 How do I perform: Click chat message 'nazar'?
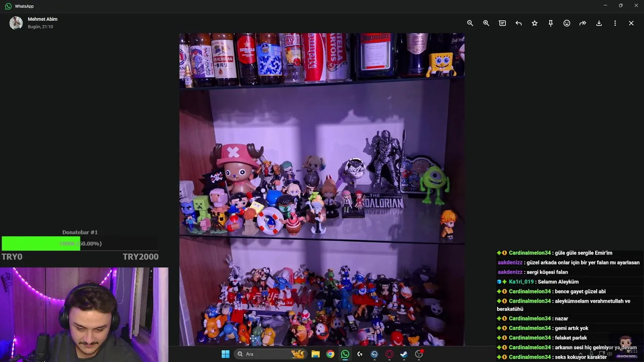click(x=561, y=319)
